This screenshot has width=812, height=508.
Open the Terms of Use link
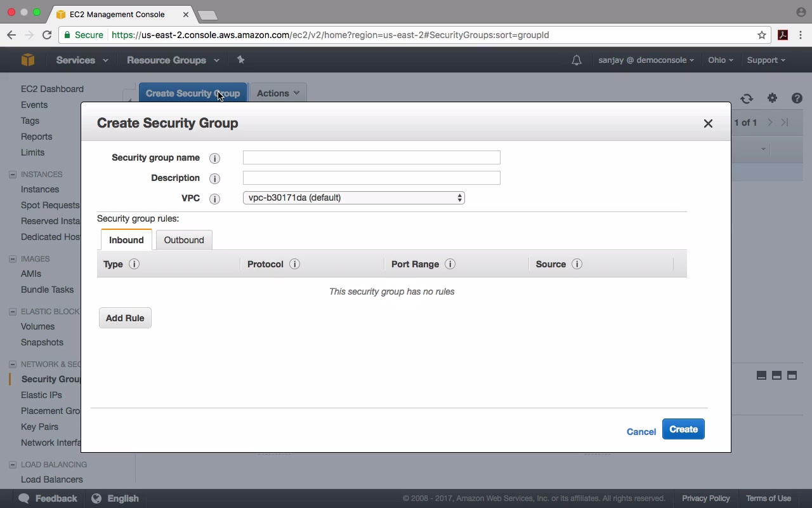768,498
